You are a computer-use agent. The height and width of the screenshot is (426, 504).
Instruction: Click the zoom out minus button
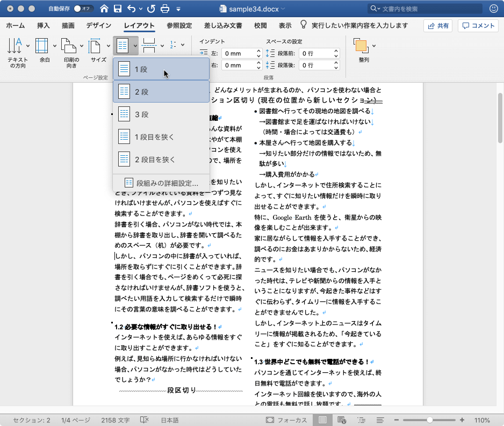click(397, 420)
